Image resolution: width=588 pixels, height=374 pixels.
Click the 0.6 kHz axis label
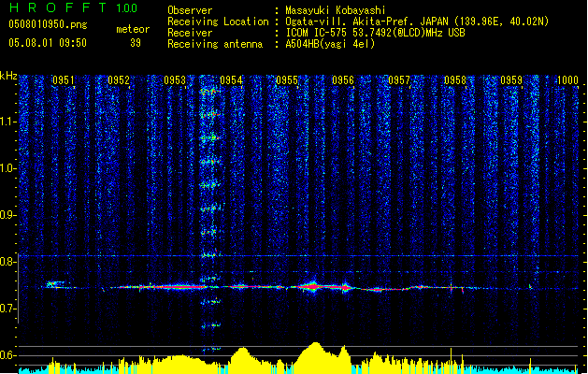point(8,355)
